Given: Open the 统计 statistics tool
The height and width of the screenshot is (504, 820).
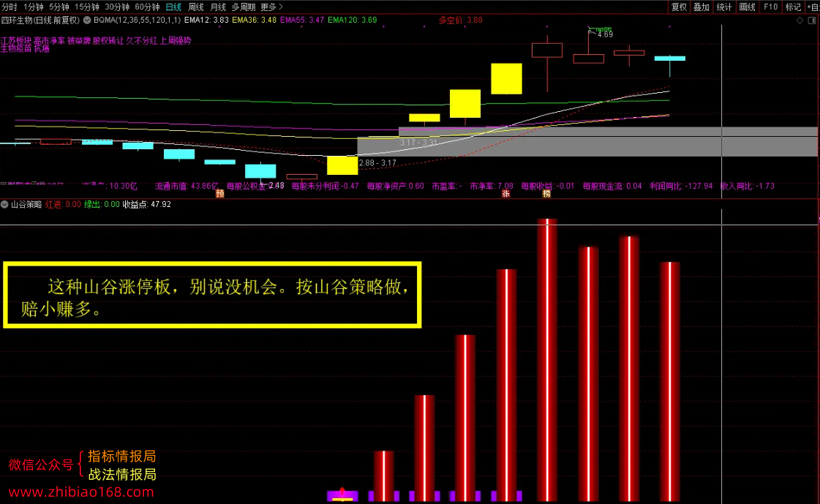Looking at the screenshot, I should [x=723, y=7].
